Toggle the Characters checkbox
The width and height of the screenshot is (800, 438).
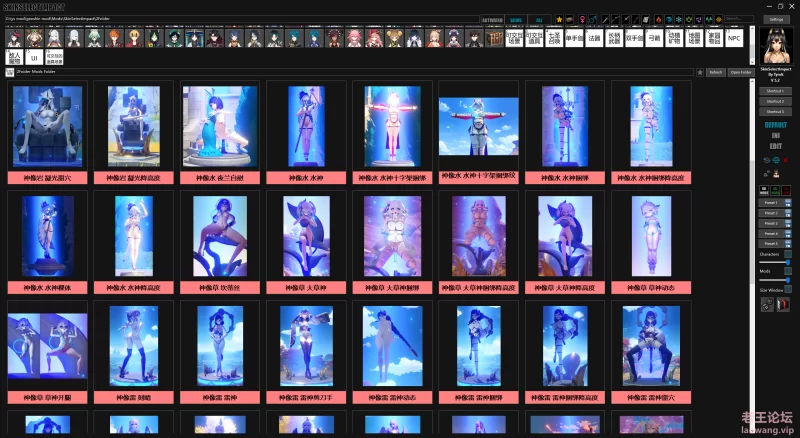(788, 254)
